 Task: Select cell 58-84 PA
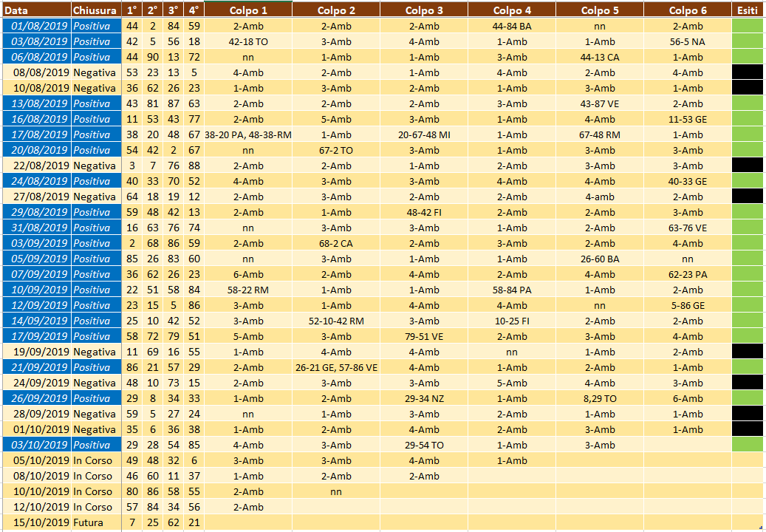pyautogui.click(x=512, y=290)
